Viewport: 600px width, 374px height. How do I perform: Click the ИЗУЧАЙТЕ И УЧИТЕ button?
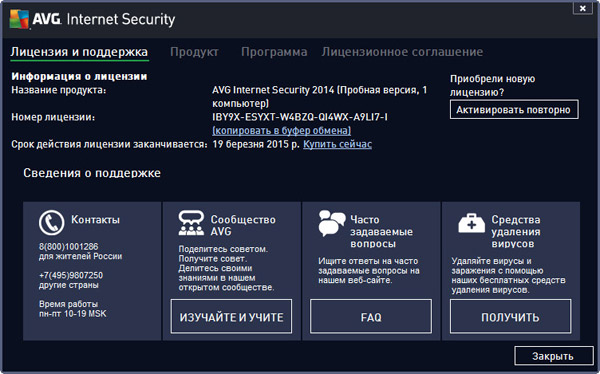pos(231,317)
